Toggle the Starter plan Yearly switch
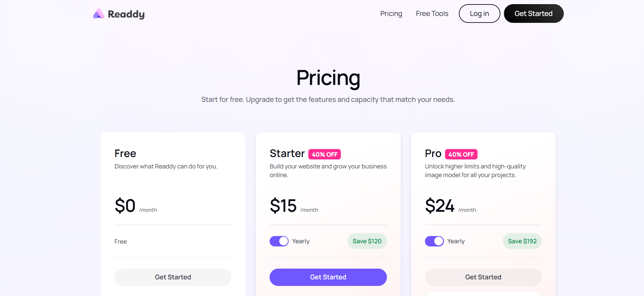The height and width of the screenshot is (296, 644). coord(279,241)
